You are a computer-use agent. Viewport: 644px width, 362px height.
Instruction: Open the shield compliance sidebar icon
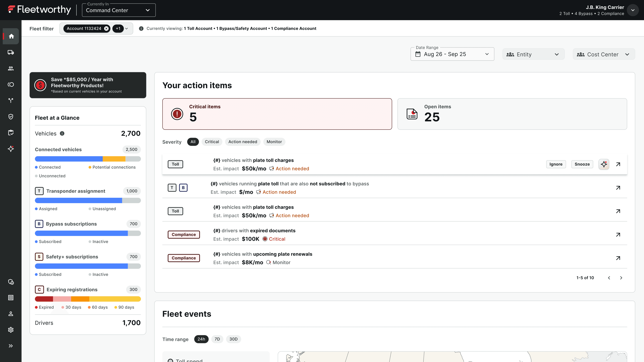11,117
